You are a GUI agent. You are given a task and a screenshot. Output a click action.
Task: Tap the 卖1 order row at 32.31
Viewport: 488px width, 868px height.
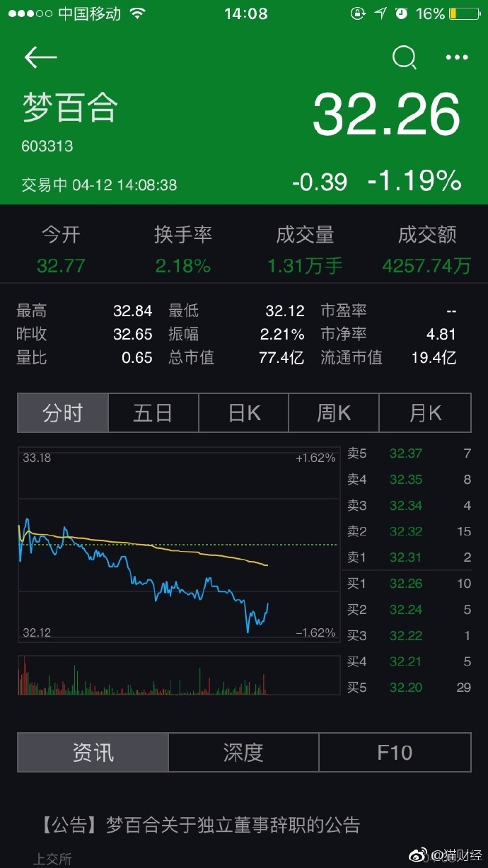(x=408, y=557)
